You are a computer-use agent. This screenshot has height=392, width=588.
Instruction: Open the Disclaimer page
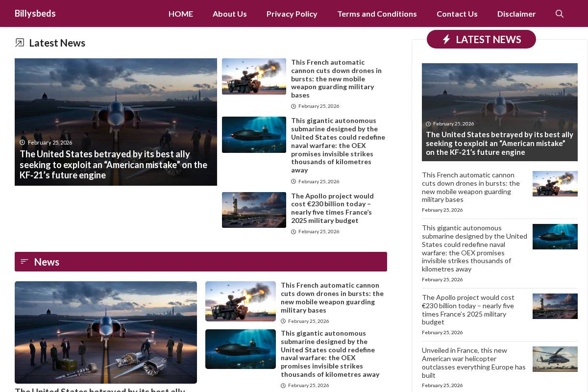point(516,14)
